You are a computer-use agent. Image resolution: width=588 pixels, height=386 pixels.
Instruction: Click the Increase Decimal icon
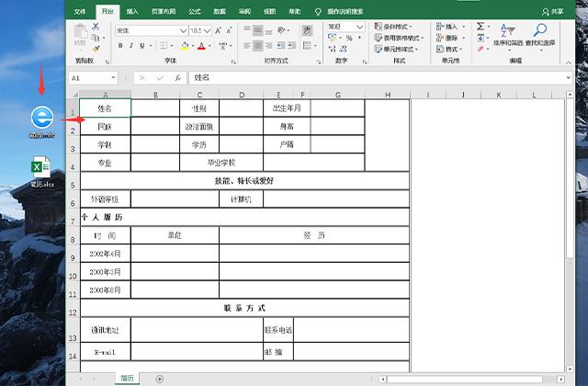333,49
